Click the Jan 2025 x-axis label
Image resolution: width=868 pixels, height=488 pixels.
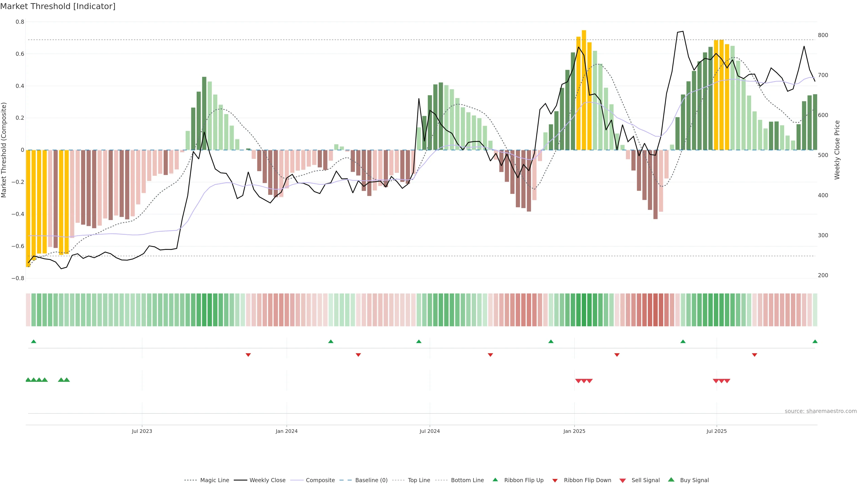(x=574, y=431)
